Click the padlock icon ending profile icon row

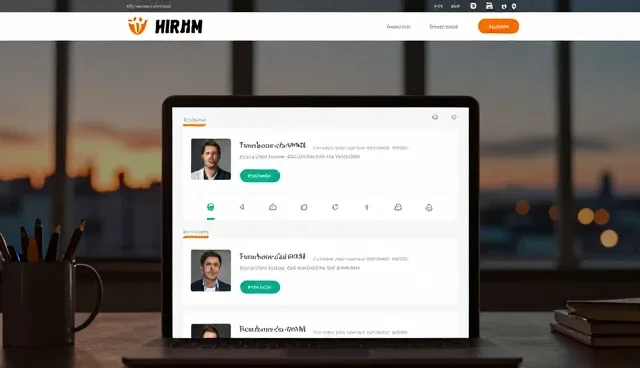click(429, 207)
